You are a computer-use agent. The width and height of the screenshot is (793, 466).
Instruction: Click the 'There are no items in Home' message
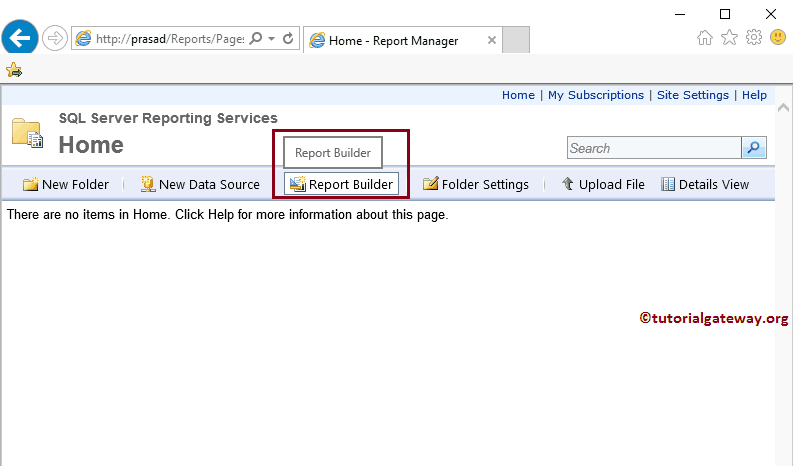[228, 215]
